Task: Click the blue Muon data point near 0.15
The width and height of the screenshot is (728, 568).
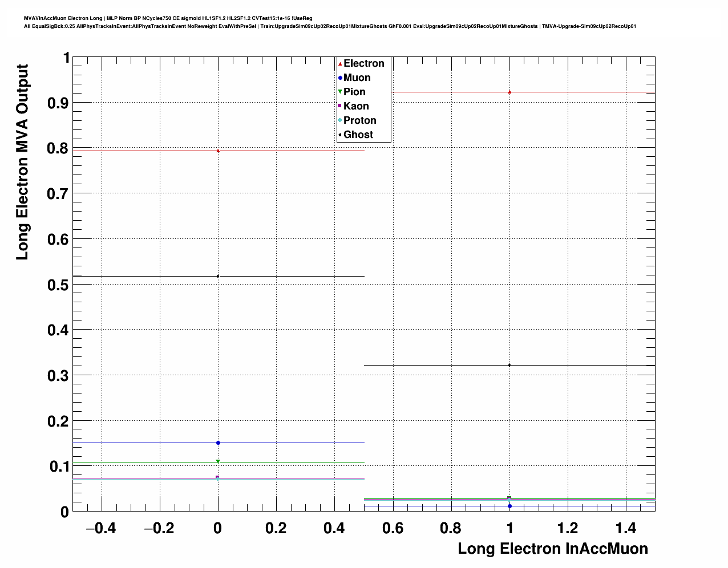Action: pyautogui.click(x=218, y=443)
